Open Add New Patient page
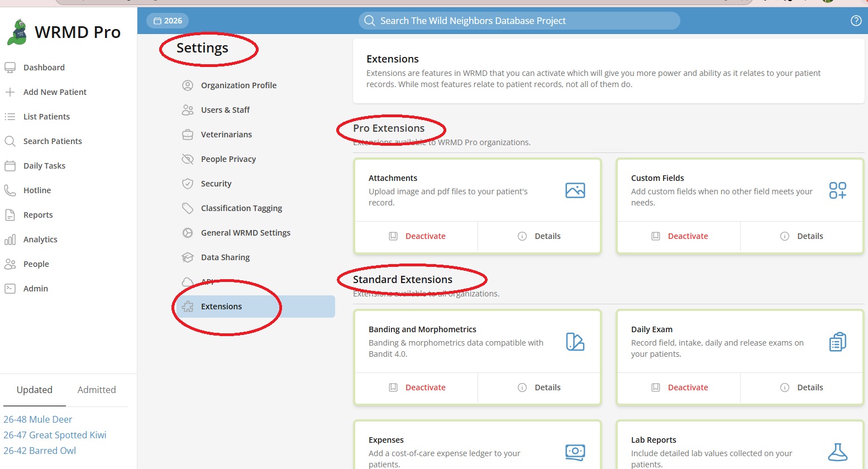Screen dimensions: 868x469 click(55, 92)
